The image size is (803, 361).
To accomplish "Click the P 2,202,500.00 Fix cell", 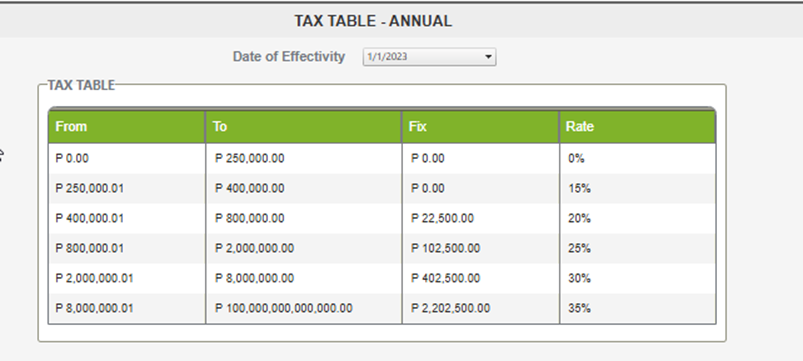I will click(480, 308).
